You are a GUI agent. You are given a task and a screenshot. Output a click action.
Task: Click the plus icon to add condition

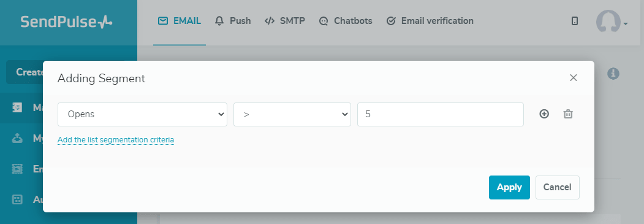coord(544,114)
